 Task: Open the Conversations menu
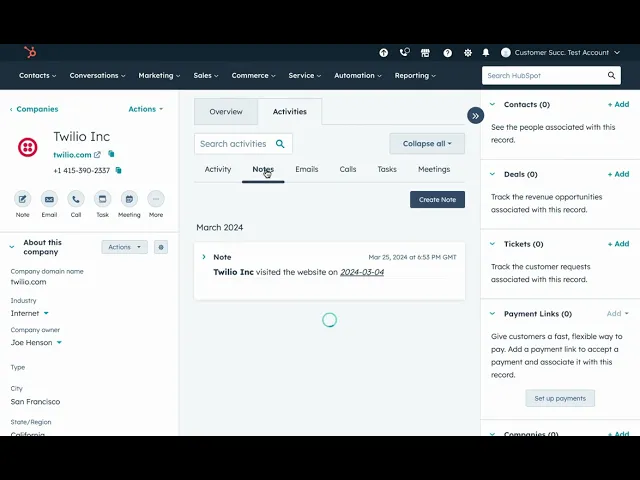point(98,76)
